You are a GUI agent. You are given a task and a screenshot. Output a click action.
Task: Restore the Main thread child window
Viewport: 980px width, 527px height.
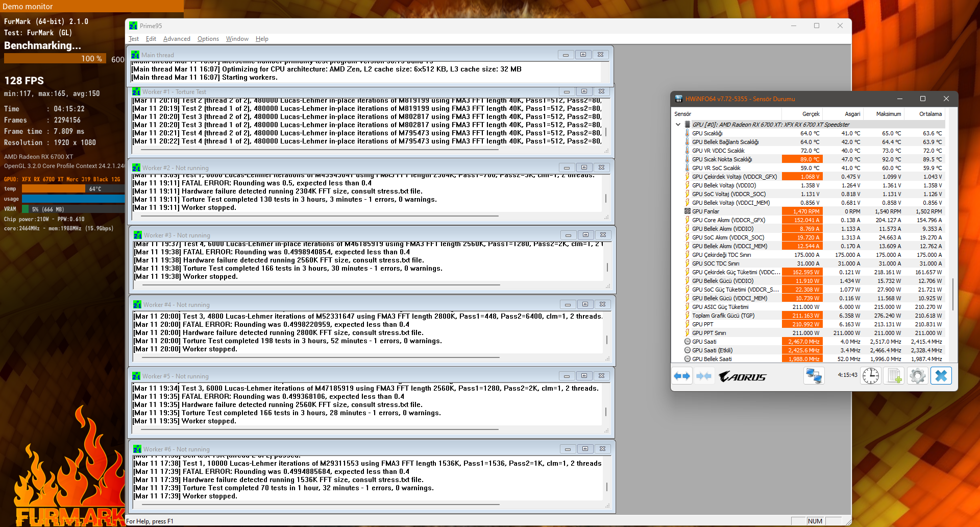[583, 55]
